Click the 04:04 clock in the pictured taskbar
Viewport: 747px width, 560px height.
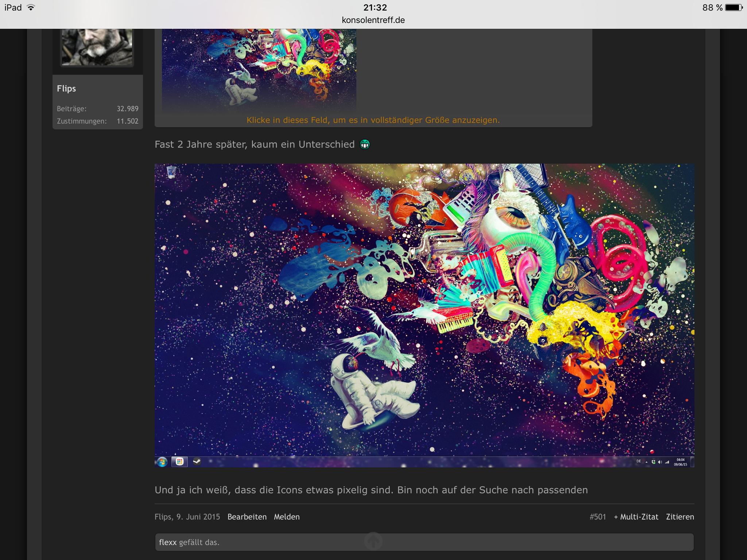(x=681, y=460)
